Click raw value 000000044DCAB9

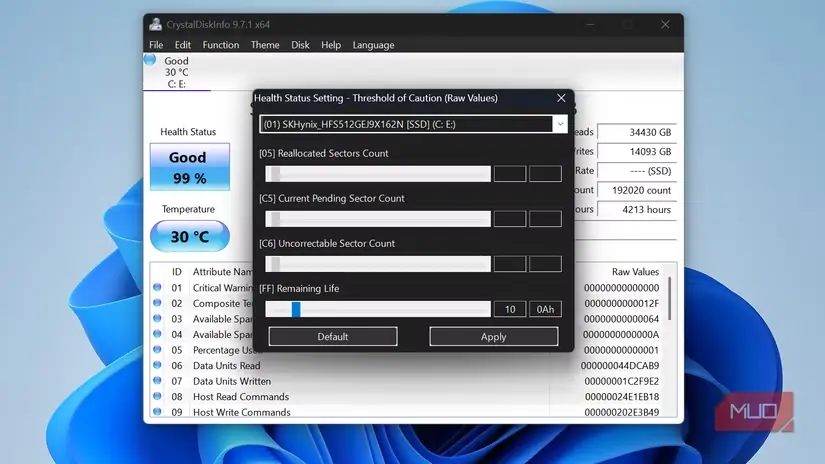pyautogui.click(x=620, y=365)
